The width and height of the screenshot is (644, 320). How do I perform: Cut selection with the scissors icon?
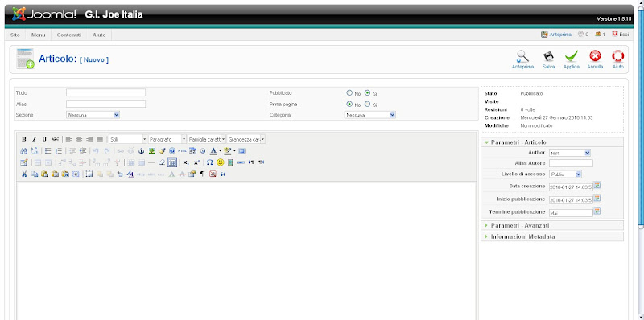[x=24, y=174]
